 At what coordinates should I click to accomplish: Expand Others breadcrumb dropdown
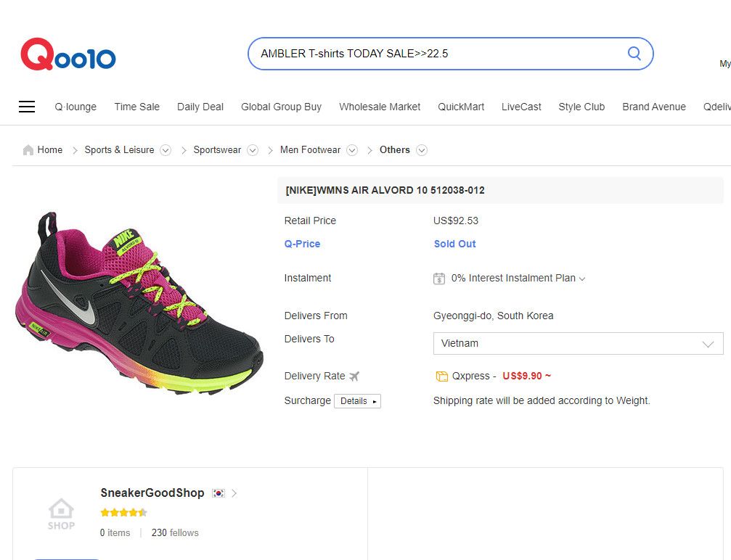pyautogui.click(x=422, y=150)
